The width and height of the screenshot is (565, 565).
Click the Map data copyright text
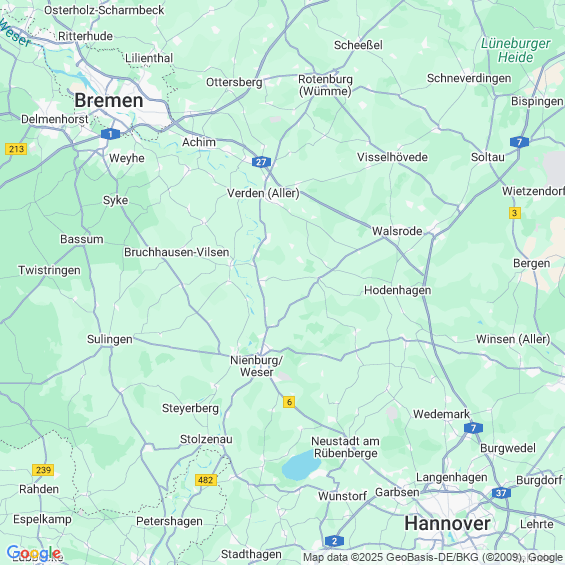pos(433,557)
